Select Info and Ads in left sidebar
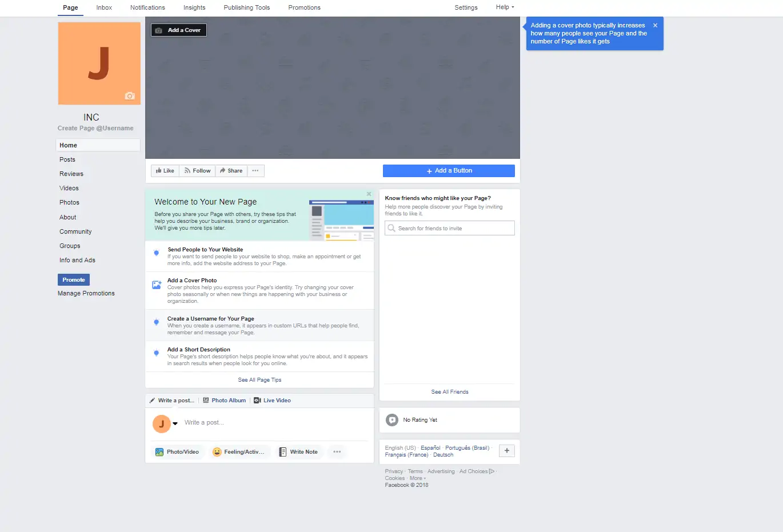 [x=77, y=261]
